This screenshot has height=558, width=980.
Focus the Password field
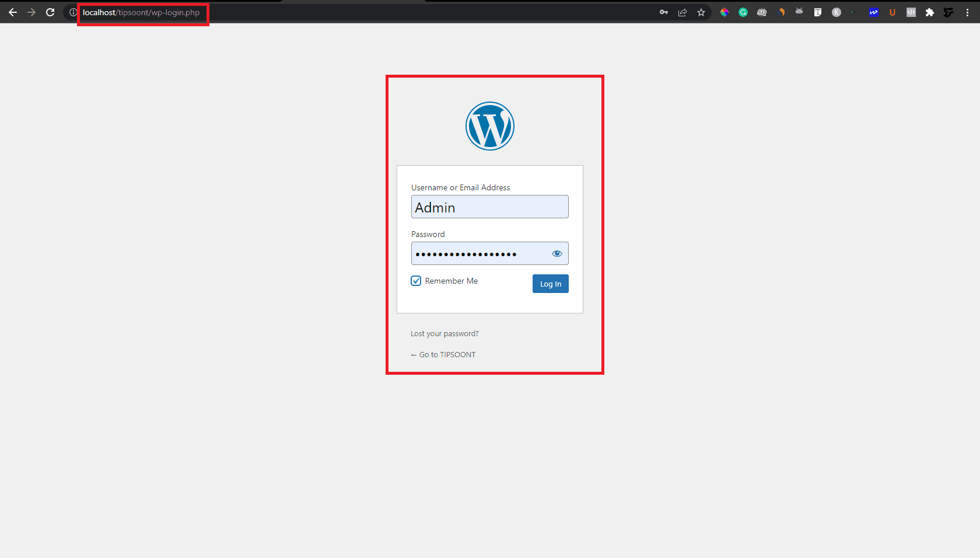coord(490,253)
